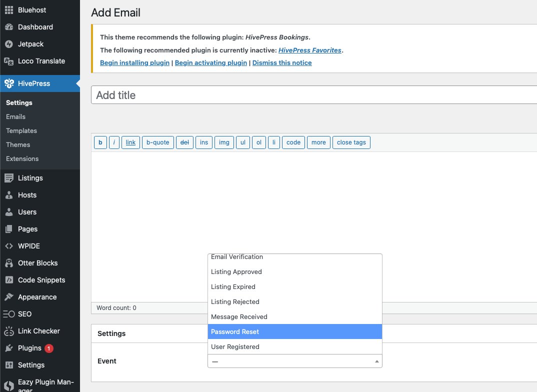Click the Code Snippets icon

pyautogui.click(x=9, y=280)
